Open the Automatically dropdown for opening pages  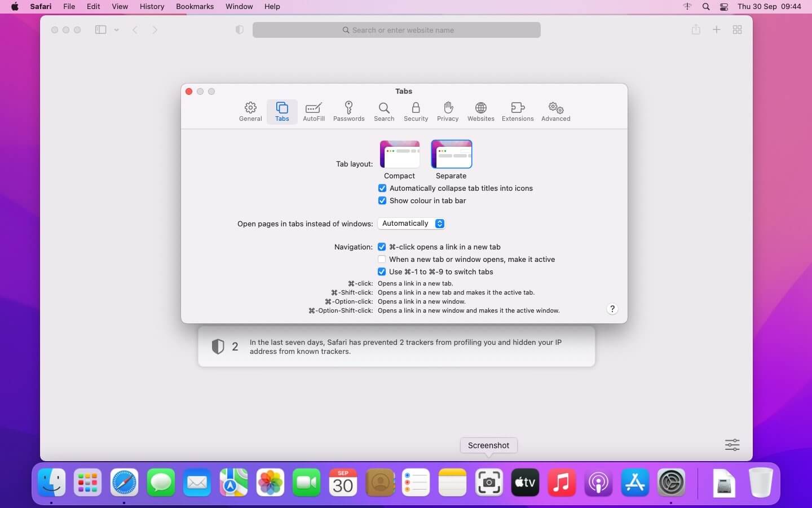pyautogui.click(x=412, y=224)
